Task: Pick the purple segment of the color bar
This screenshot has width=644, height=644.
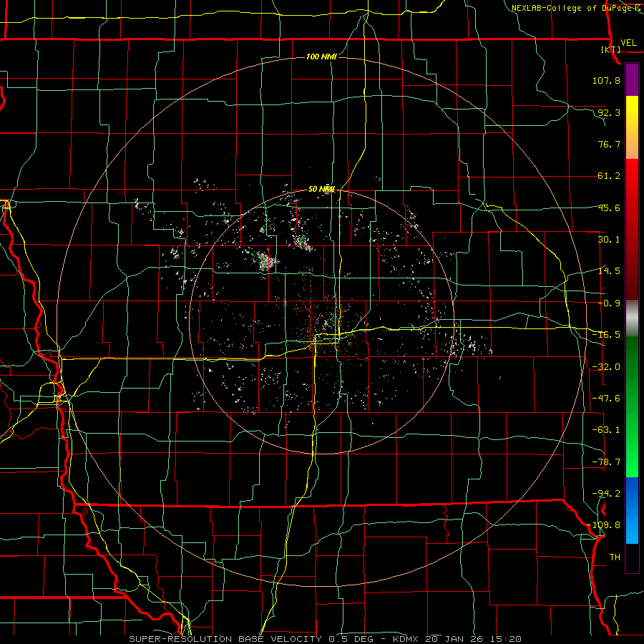Action: click(632, 79)
